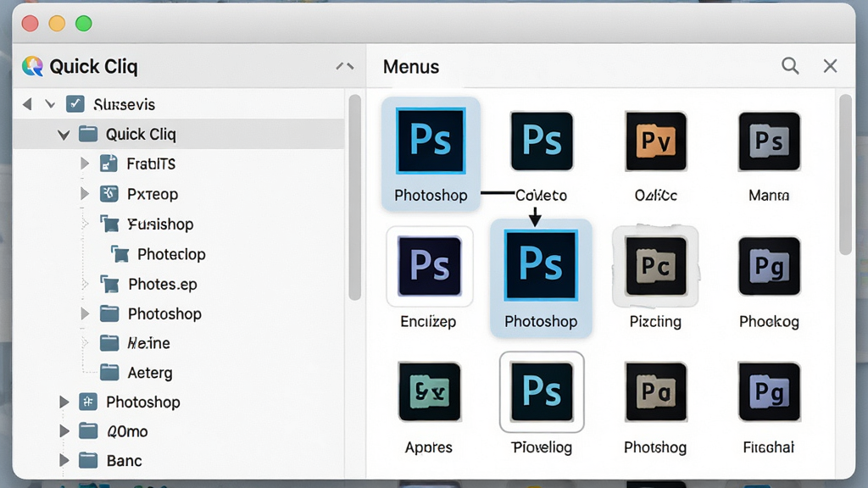
Task: Expand the Q0mo folder
Action: (64, 430)
